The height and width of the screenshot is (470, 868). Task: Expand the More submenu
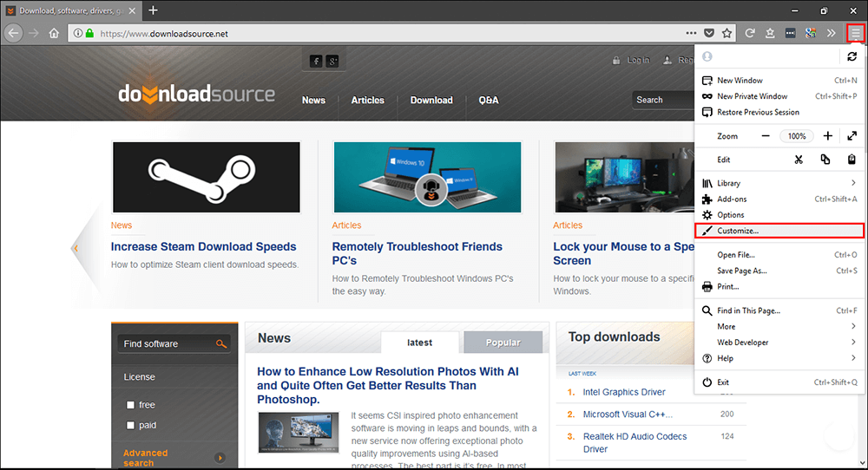(779, 326)
